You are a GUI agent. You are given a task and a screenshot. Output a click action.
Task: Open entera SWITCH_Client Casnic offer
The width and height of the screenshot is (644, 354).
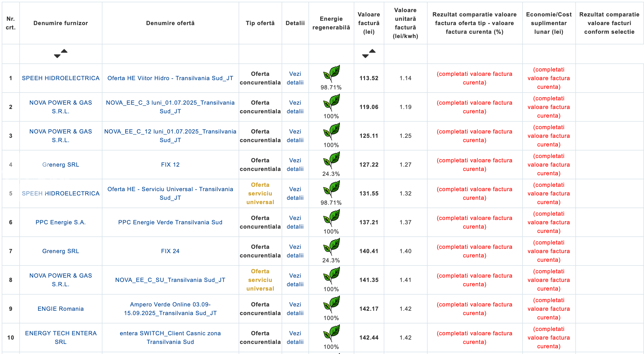click(170, 338)
